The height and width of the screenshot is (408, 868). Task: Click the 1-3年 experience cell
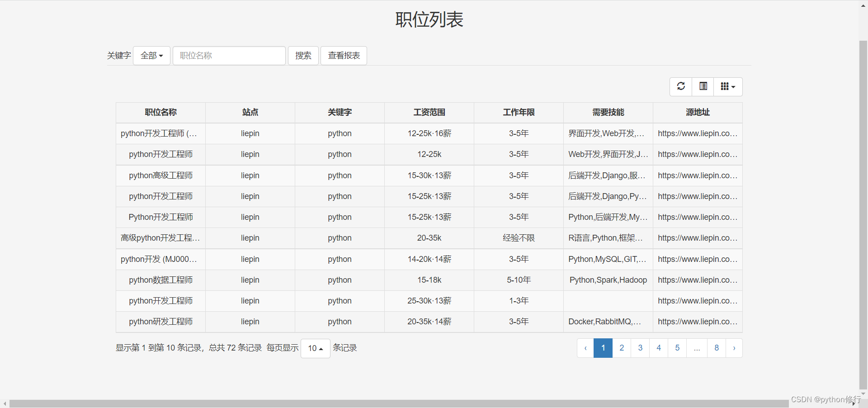click(x=519, y=301)
